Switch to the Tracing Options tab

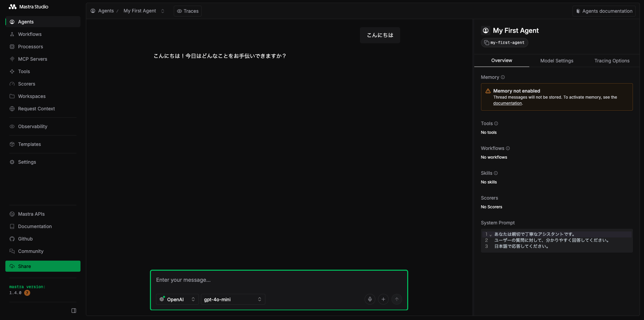(x=611, y=61)
